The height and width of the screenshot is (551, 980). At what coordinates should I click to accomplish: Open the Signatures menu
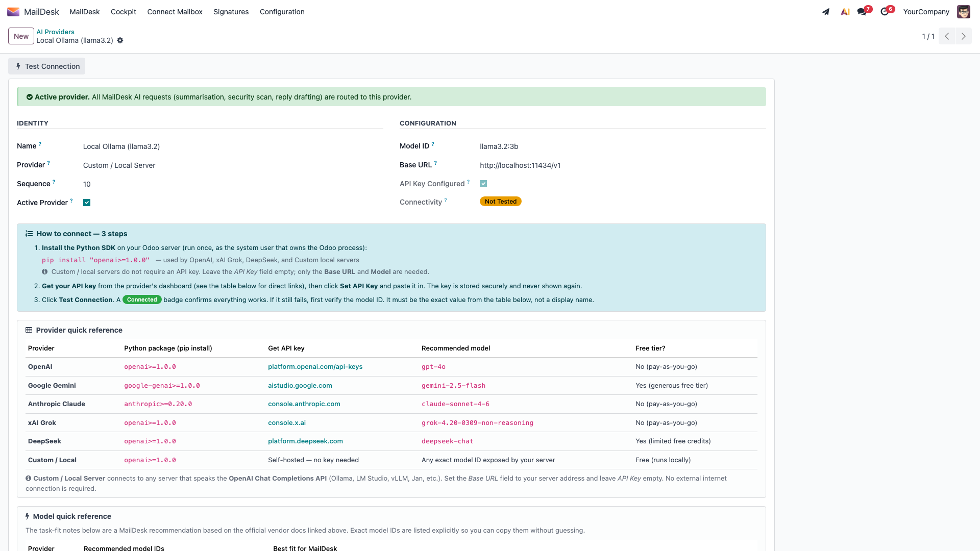pos(231,12)
